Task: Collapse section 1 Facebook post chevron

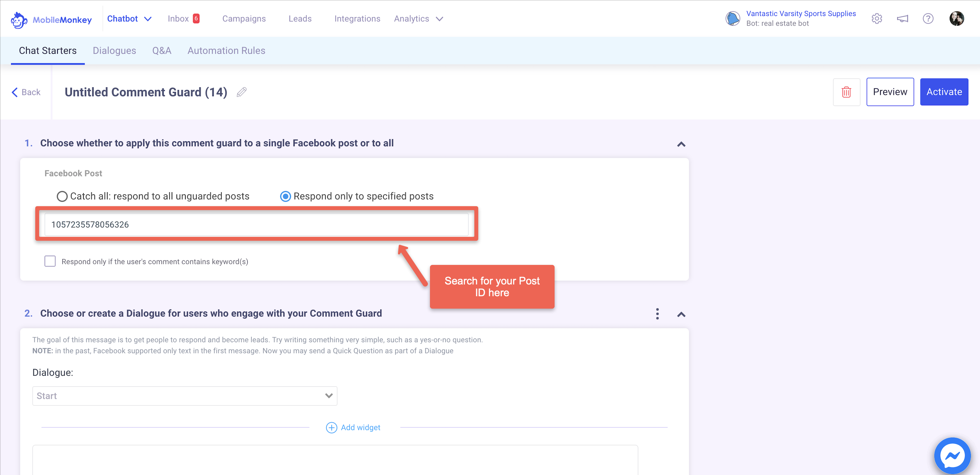Action: click(x=681, y=144)
